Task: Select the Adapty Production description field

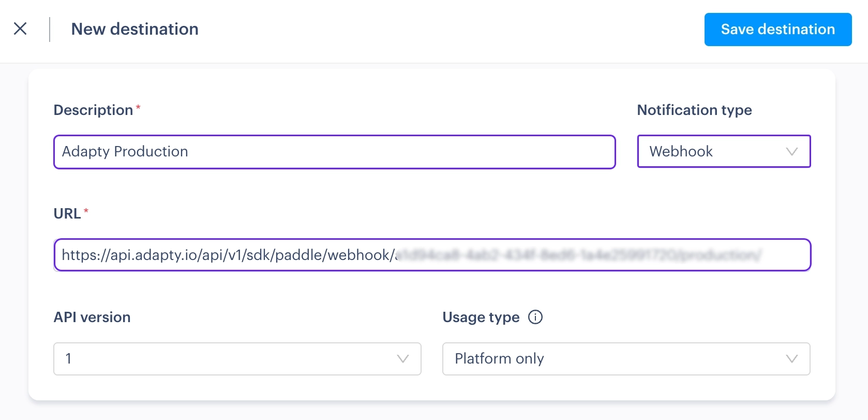Action: coord(334,152)
